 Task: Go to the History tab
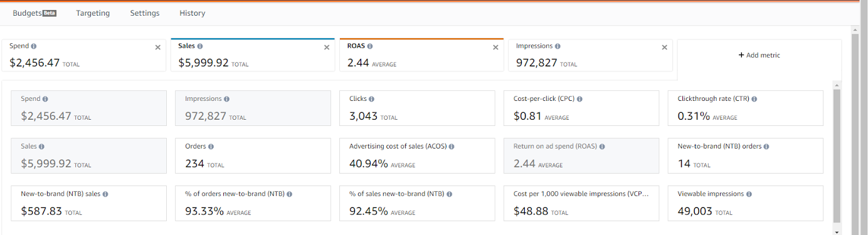point(192,13)
